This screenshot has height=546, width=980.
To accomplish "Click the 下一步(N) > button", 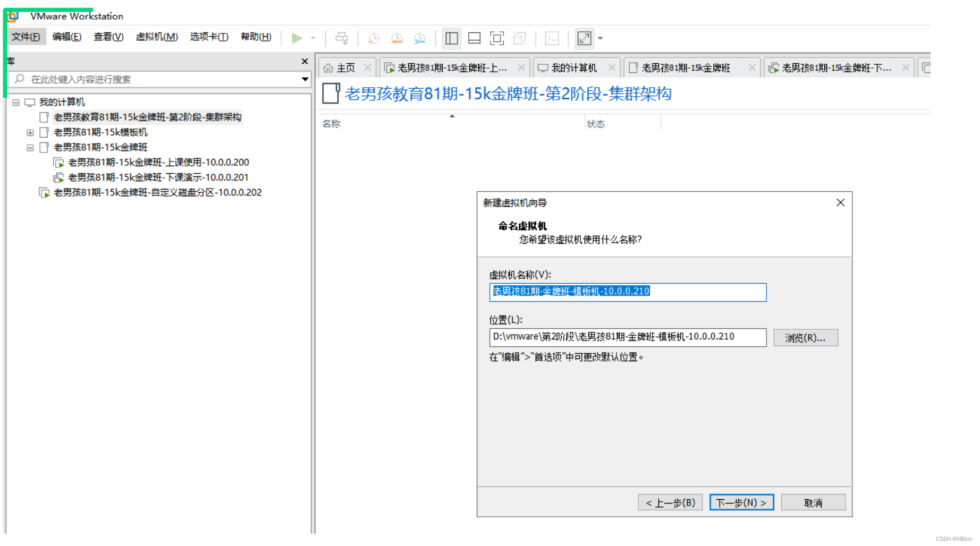I will pos(741,502).
